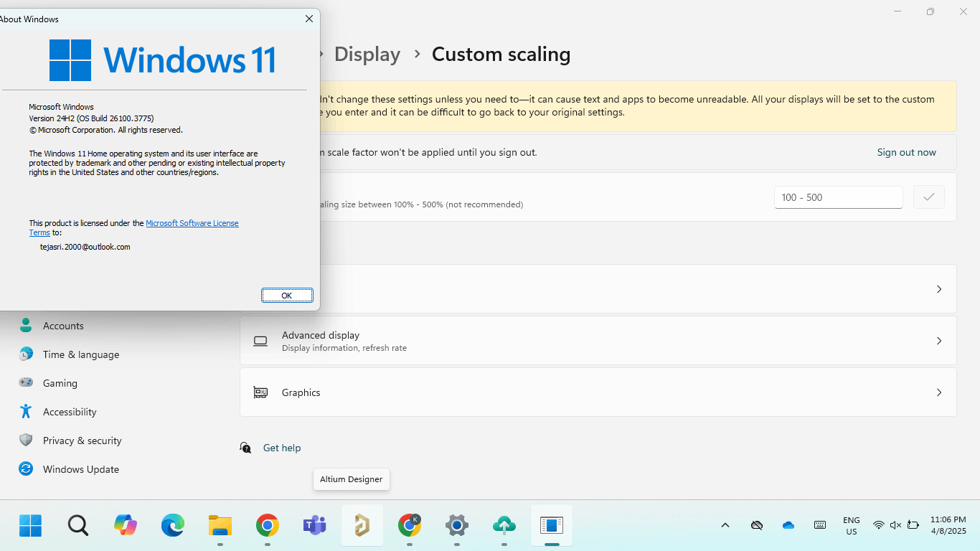Focus the 100 - 500 custom scaling field
This screenshot has height=551, width=980.
[838, 197]
